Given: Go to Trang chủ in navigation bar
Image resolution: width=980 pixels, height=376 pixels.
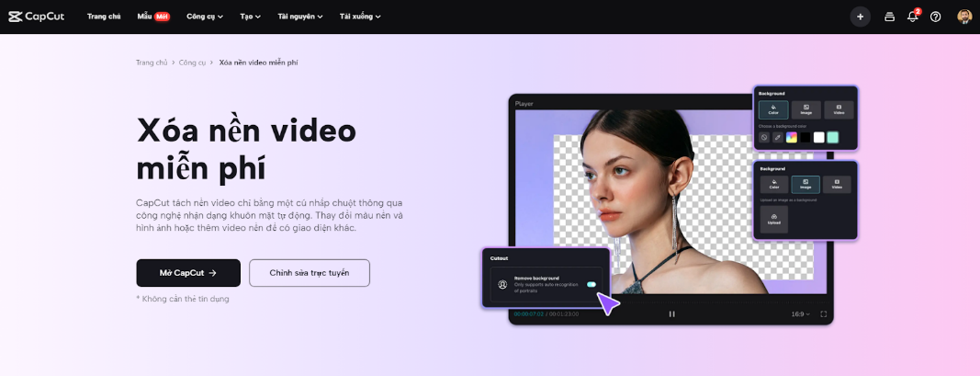Looking at the screenshot, I should [x=104, y=17].
